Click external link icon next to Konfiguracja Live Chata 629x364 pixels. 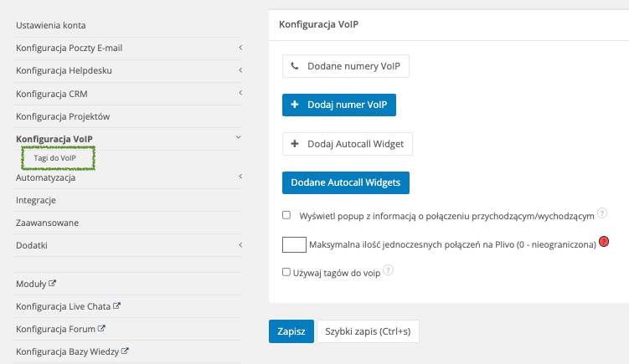pos(117,306)
